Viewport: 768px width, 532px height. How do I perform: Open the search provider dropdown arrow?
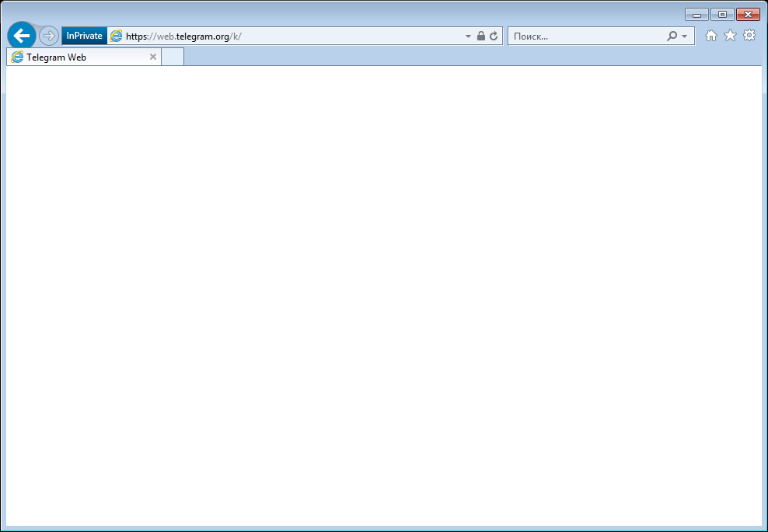[685, 37]
